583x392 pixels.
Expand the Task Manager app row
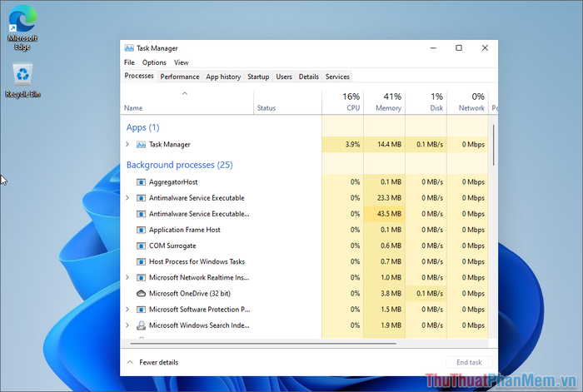(127, 144)
